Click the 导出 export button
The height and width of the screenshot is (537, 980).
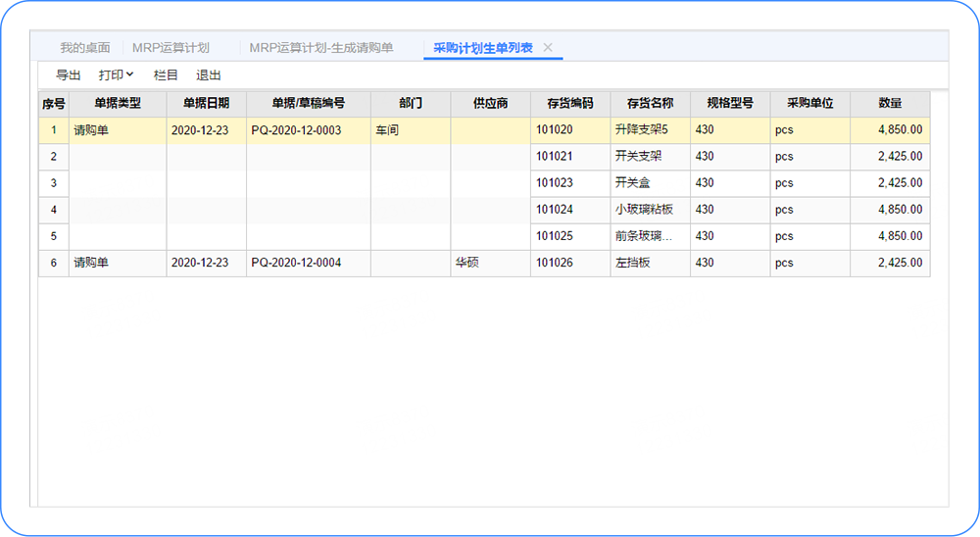[69, 74]
